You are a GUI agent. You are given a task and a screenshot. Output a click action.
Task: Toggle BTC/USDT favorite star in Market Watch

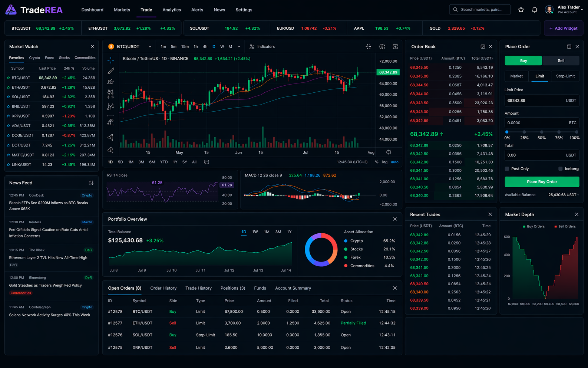[9, 78]
